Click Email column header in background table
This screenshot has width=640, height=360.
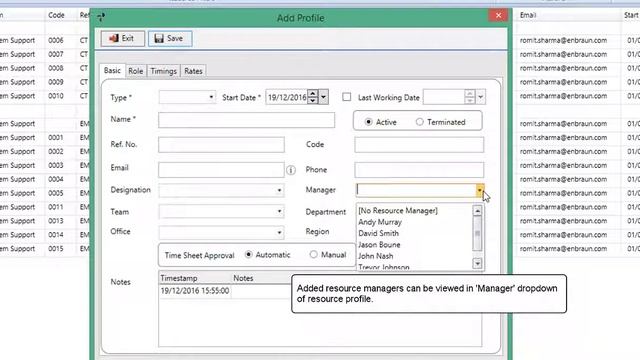coord(528,15)
